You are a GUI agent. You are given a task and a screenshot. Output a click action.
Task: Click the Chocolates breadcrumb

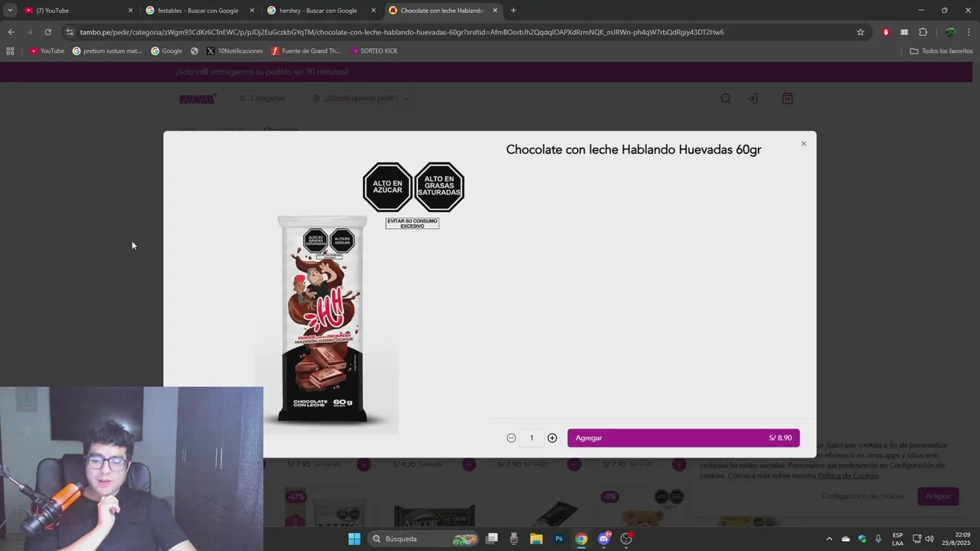(x=281, y=130)
